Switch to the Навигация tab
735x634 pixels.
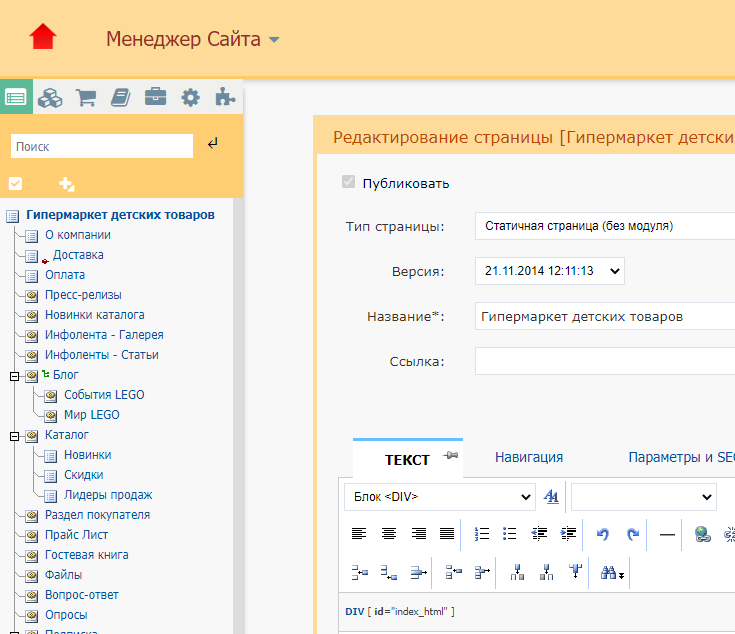point(528,457)
